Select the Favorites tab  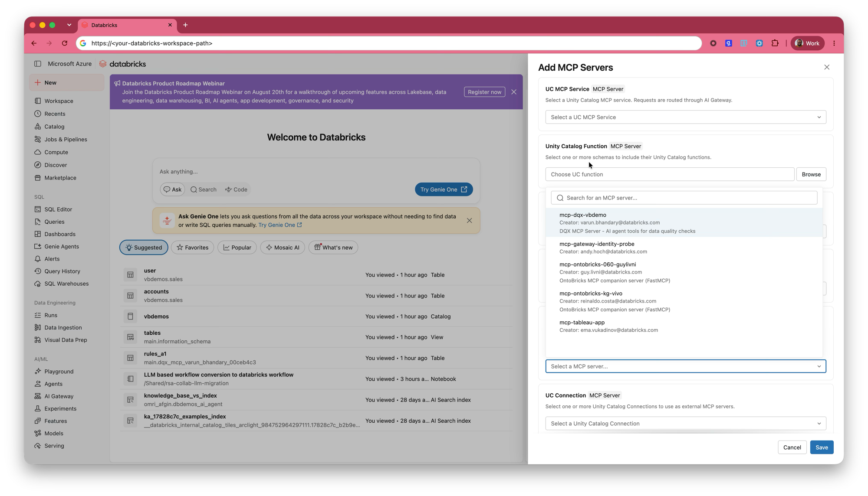click(x=192, y=248)
